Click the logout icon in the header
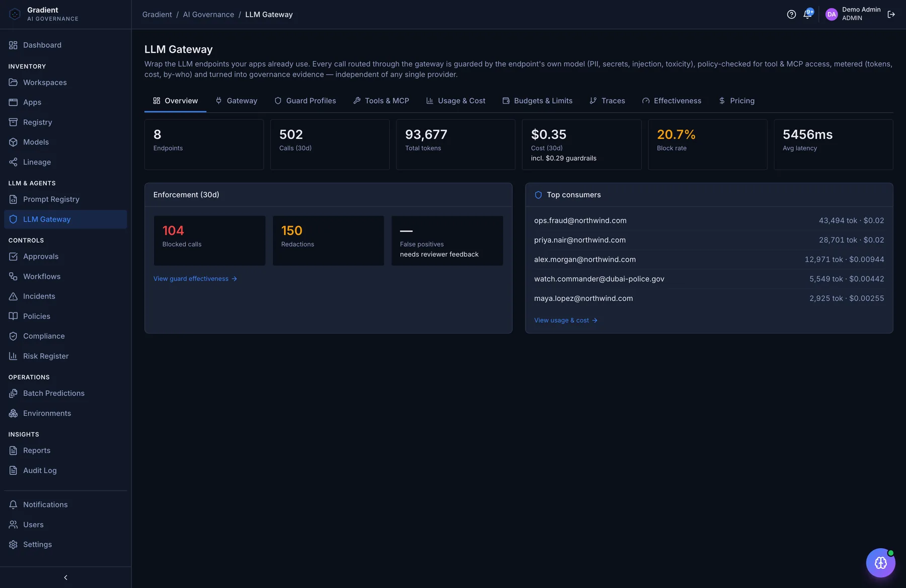The width and height of the screenshot is (906, 588). click(x=891, y=15)
